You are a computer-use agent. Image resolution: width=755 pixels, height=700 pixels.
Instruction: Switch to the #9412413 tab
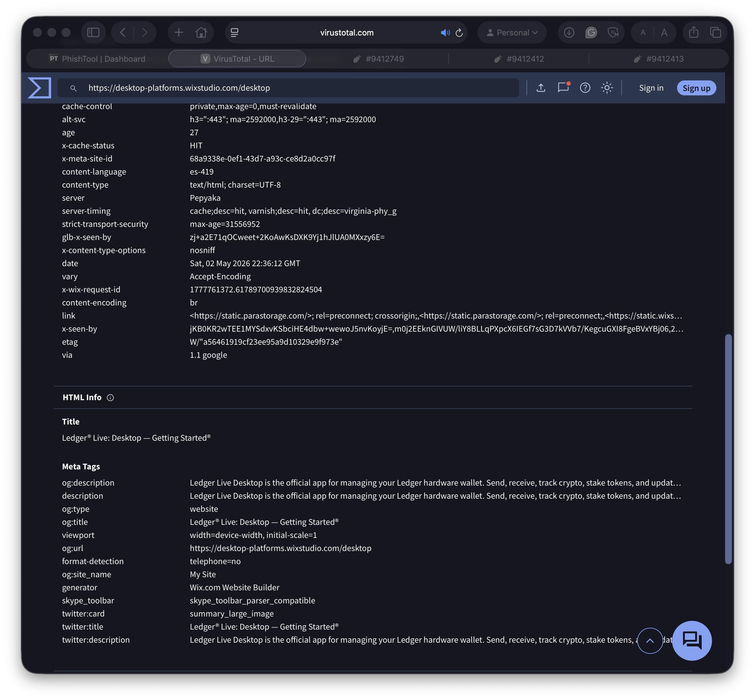tap(658, 59)
